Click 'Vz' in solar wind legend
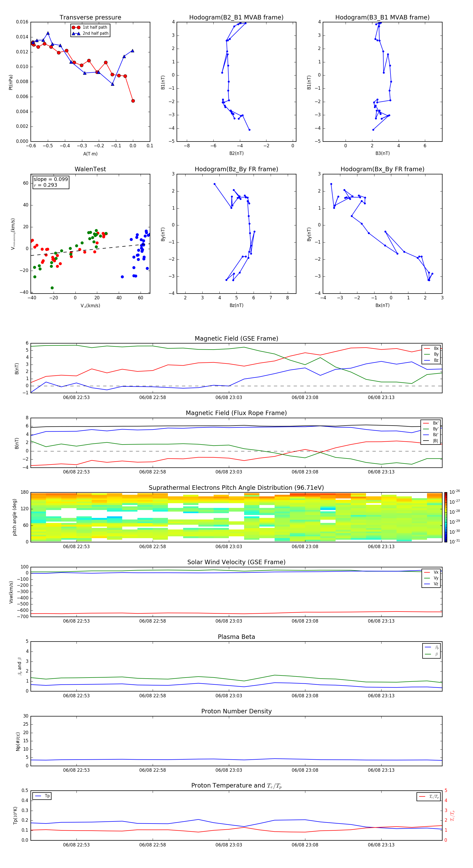Viewport: 473px width, 868px height. point(436,584)
